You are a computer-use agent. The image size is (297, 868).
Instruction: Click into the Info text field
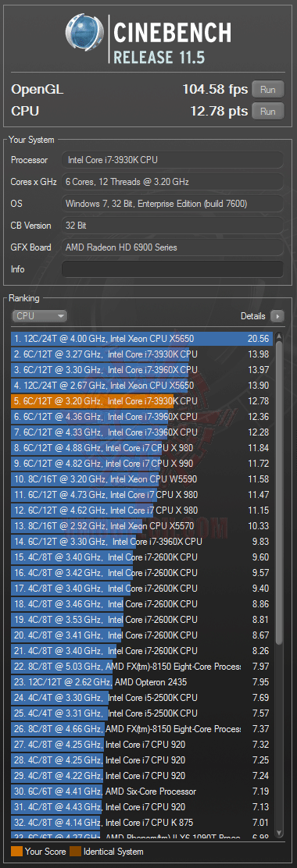pos(172,269)
